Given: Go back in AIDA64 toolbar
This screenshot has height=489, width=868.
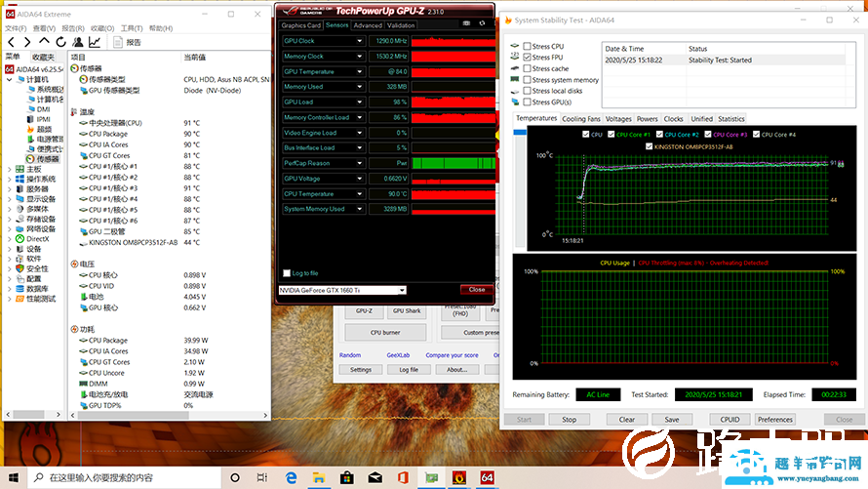Looking at the screenshot, I should click(11, 42).
